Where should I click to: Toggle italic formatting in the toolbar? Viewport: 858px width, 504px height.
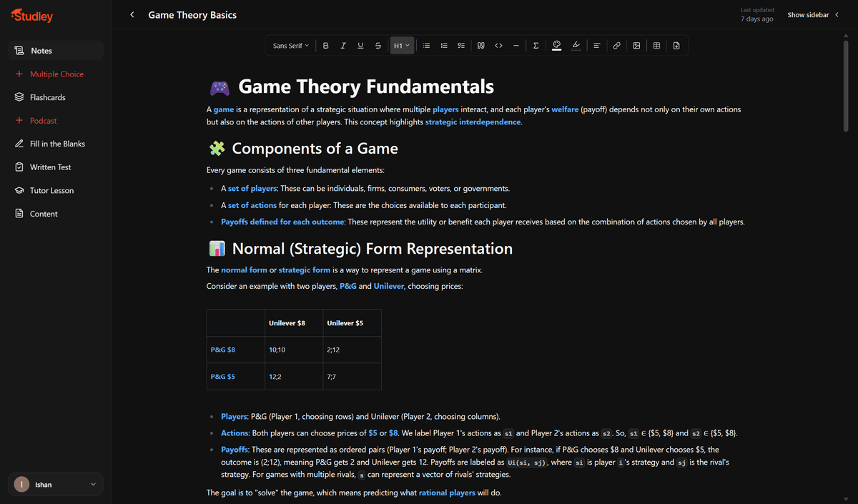343,46
